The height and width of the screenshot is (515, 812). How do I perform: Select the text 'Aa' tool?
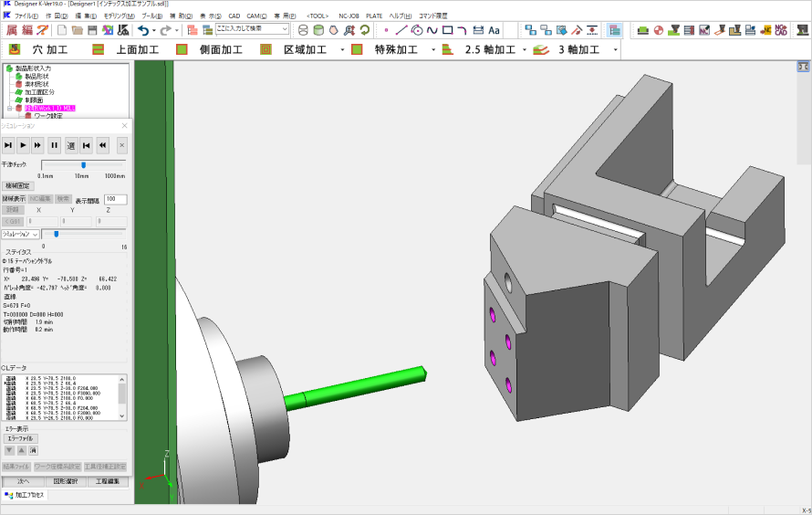494,30
